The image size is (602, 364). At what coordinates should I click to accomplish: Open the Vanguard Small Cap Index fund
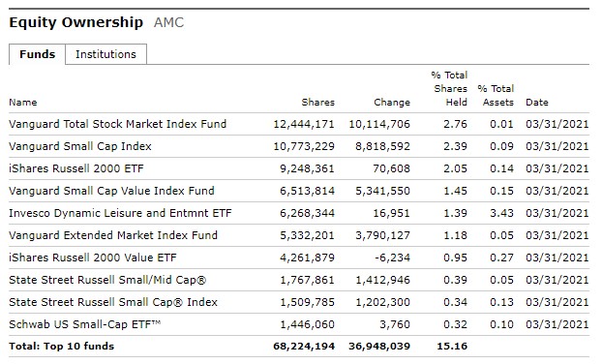80,146
